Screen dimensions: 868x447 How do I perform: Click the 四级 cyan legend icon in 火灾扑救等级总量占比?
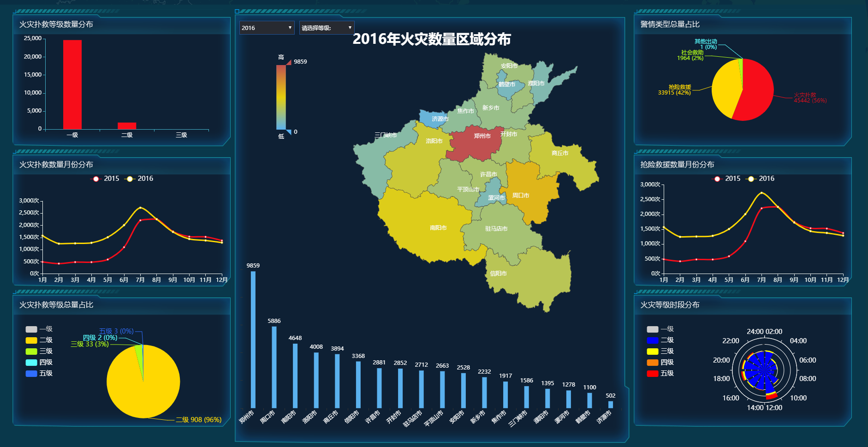(x=31, y=363)
